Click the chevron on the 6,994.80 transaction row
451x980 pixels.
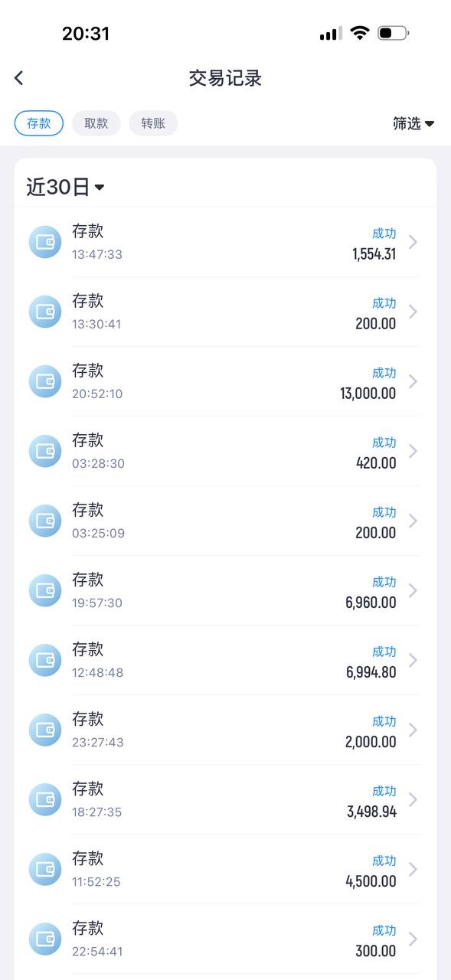pos(413,660)
